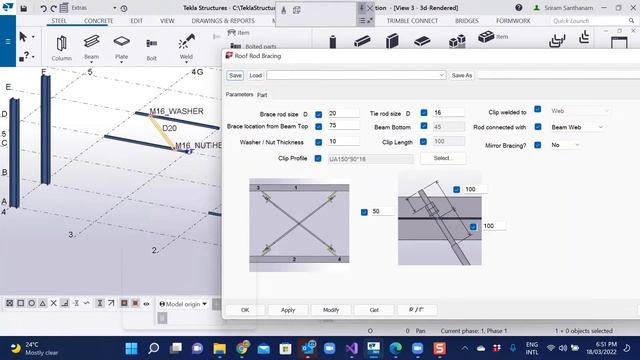Select the concrete beam tool icon
Image resolution: width=640 pixels, height=360 pixels.
pyautogui.click(x=362, y=41)
